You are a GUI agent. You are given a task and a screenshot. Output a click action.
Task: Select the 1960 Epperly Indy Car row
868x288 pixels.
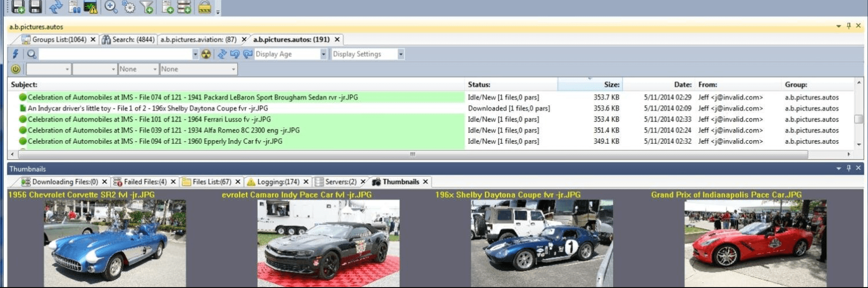click(431, 141)
